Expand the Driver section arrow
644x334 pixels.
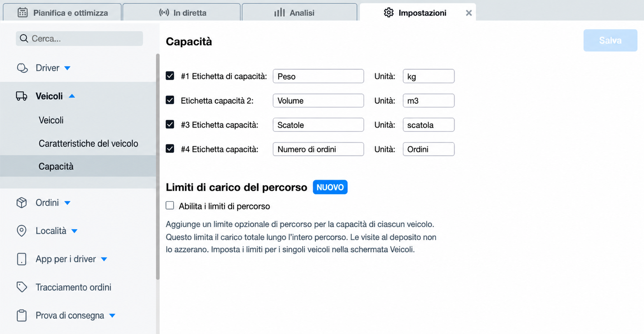pos(67,68)
